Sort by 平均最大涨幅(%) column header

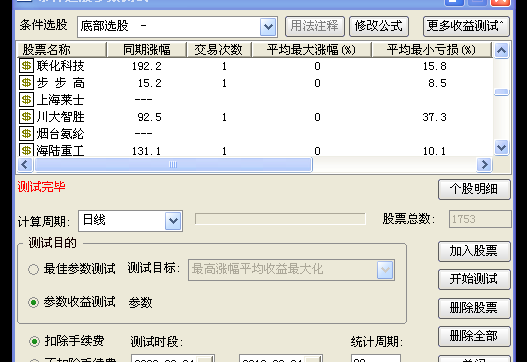(x=312, y=50)
